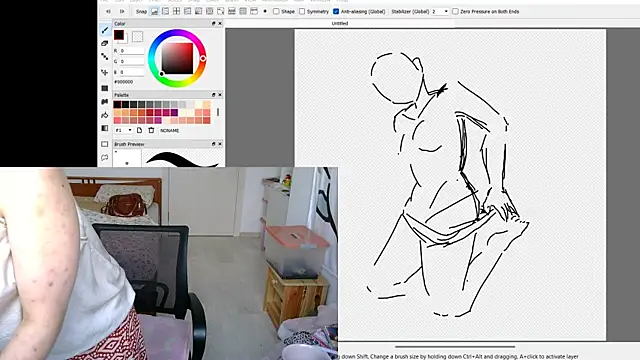Toggle the Symmetry checkbox
640x360 pixels.
coord(302,11)
